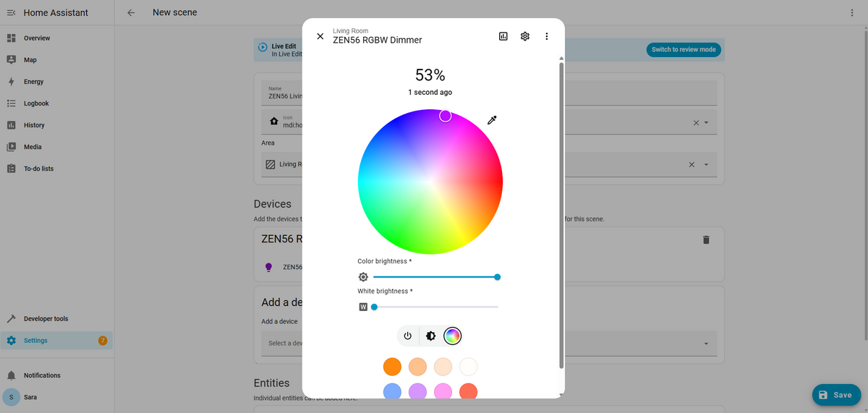This screenshot has height=413, width=868.
Task: Click the White brightness slider track
Action: point(435,307)
